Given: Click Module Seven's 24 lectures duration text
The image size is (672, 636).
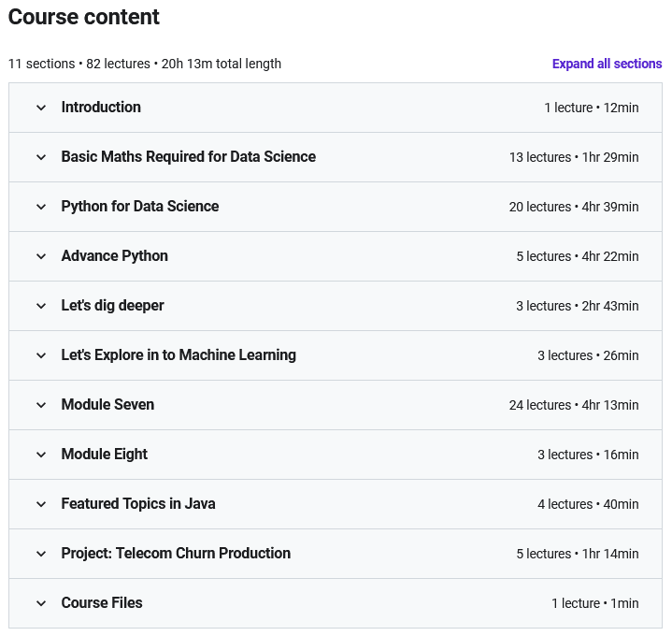Looking at the screenshot, I should [574, 405].
